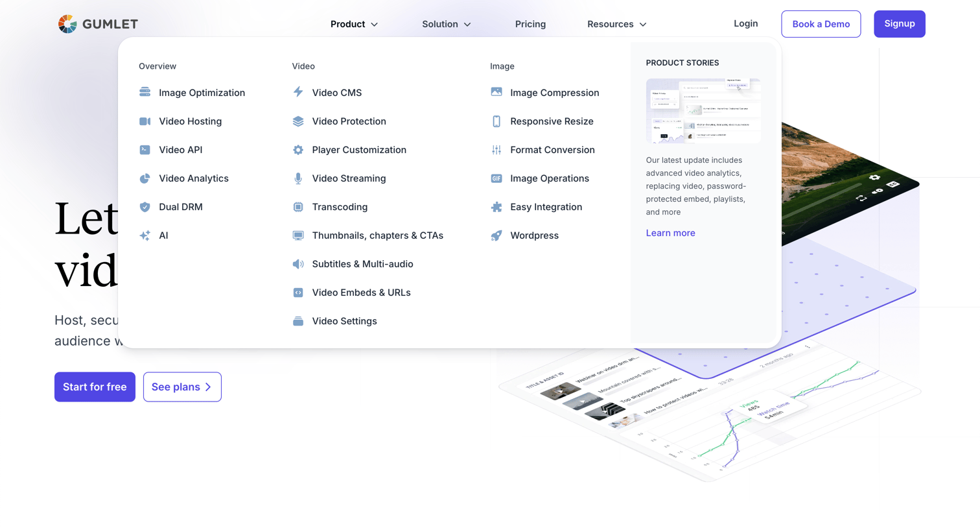The image size is (980, 528).
Task: Click the Gumlet logo icon
Action: (67, 24)
